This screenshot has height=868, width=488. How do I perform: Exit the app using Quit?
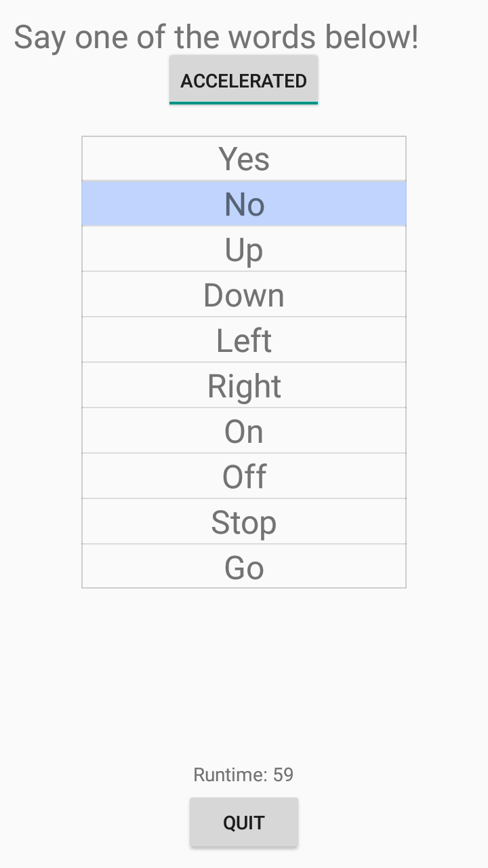243,823
